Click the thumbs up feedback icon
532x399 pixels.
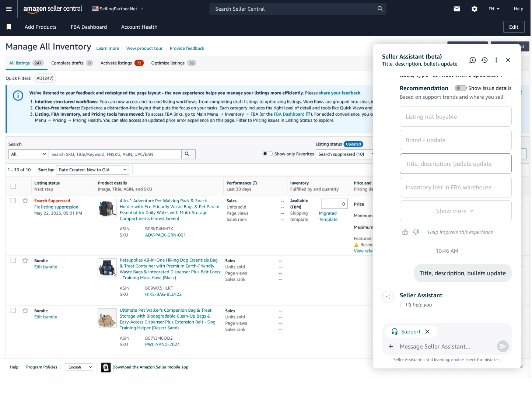click(405, 232)
